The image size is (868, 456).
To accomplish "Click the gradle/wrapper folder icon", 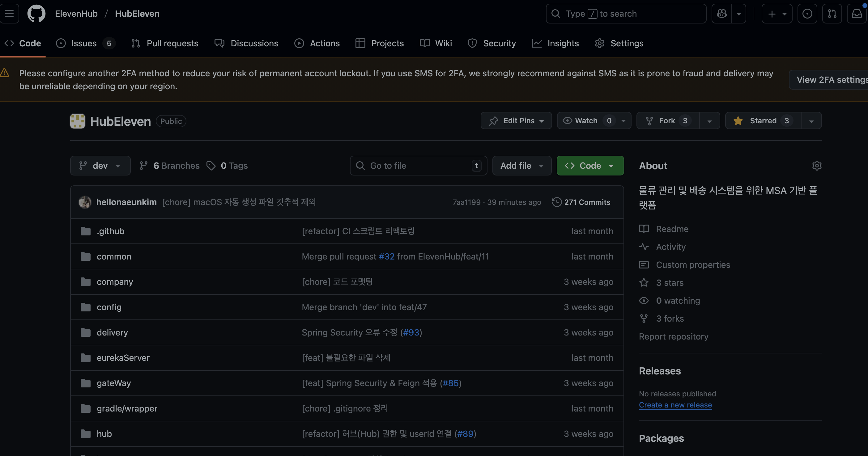I will click(x=86, y=408).
